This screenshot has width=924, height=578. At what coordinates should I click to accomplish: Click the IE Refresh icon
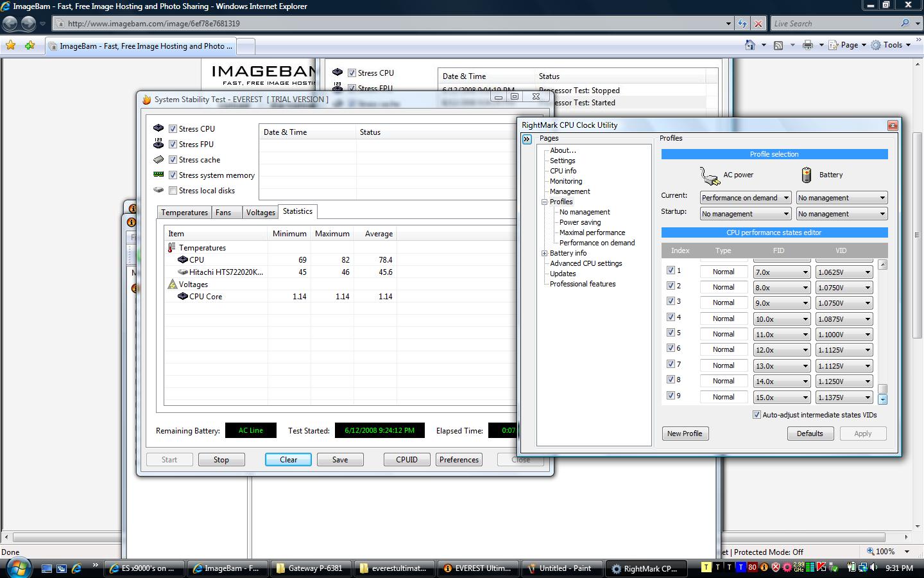pyautogui.click(x=742, y=24)
